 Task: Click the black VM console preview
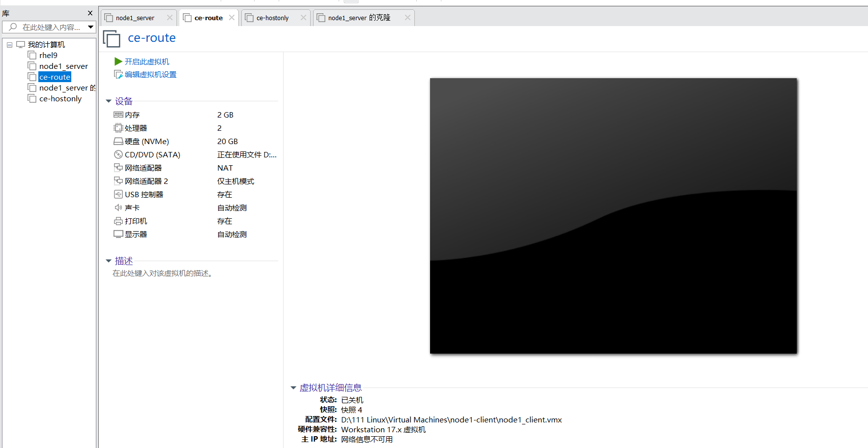pyautogui.click(x=613, y=216)
